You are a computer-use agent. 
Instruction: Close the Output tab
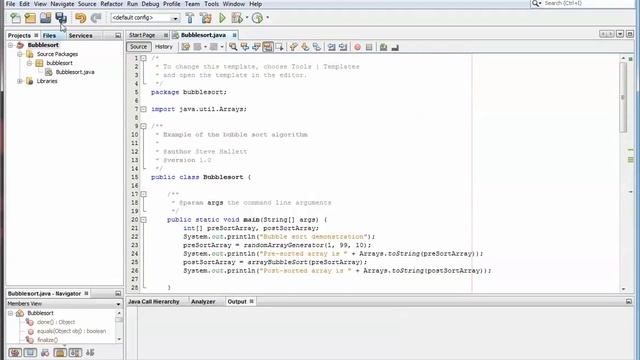(252, 302)
